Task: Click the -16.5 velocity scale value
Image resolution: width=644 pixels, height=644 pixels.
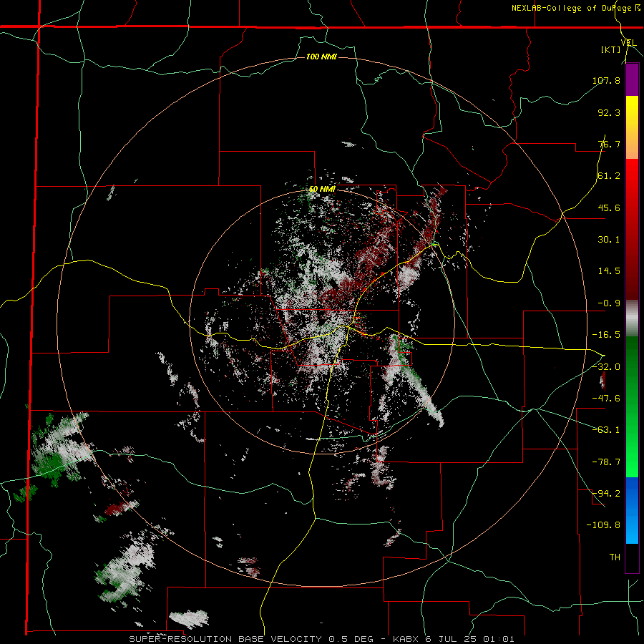Action: click(x=606, y=335)
